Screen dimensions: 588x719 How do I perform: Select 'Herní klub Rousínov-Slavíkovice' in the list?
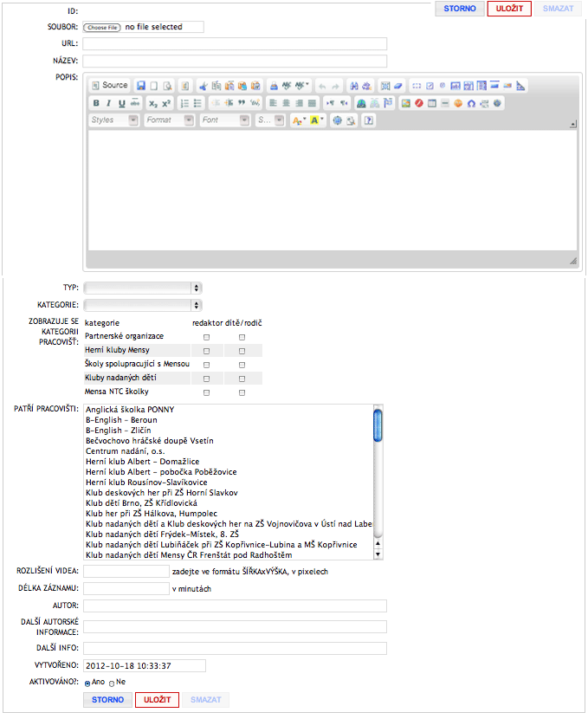(146, 483)
